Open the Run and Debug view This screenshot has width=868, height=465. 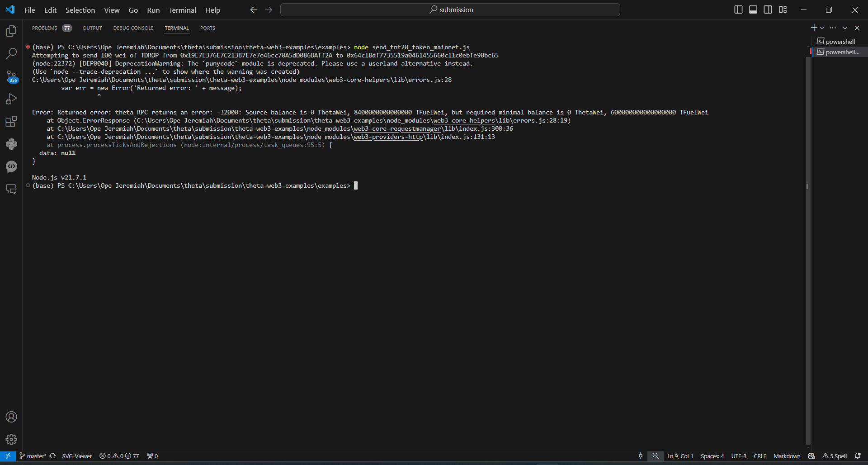(x=11, y=99)
